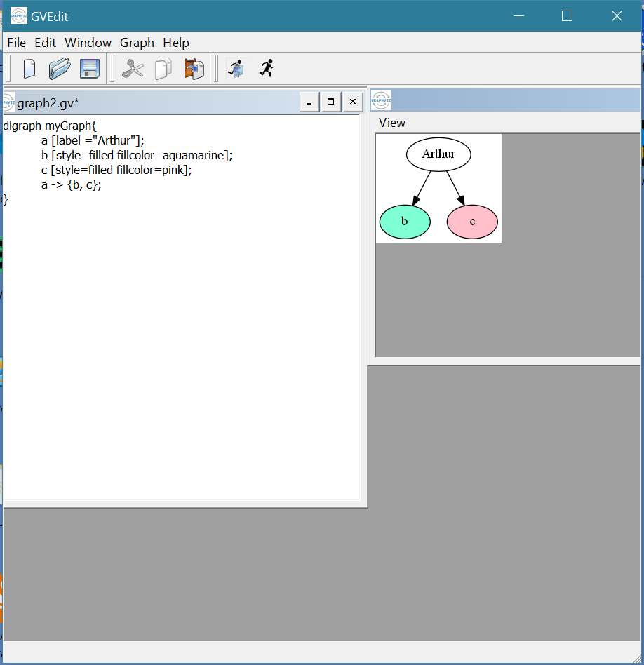Close the GVEdit main window
Image resolution: width=644 pixels, height=665 pixels.
click(617, 16)
